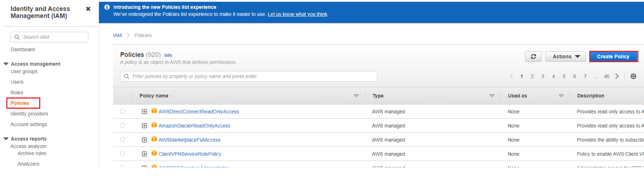Open the AmazonGlacierReadOnlyAccess policy link
The width and height of the screenshot is (644, 179).
pos(194,126)
